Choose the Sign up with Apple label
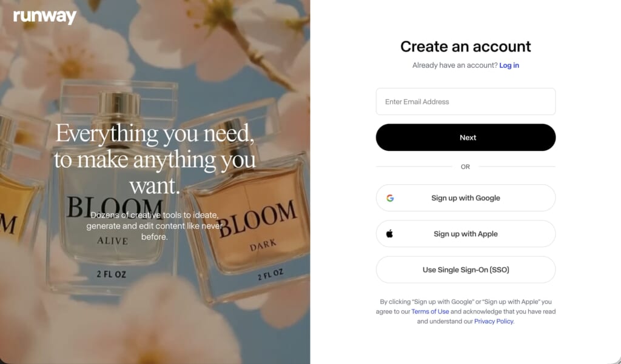The height and width of the screenshot is (364, 621). click(x=465, y=234)
